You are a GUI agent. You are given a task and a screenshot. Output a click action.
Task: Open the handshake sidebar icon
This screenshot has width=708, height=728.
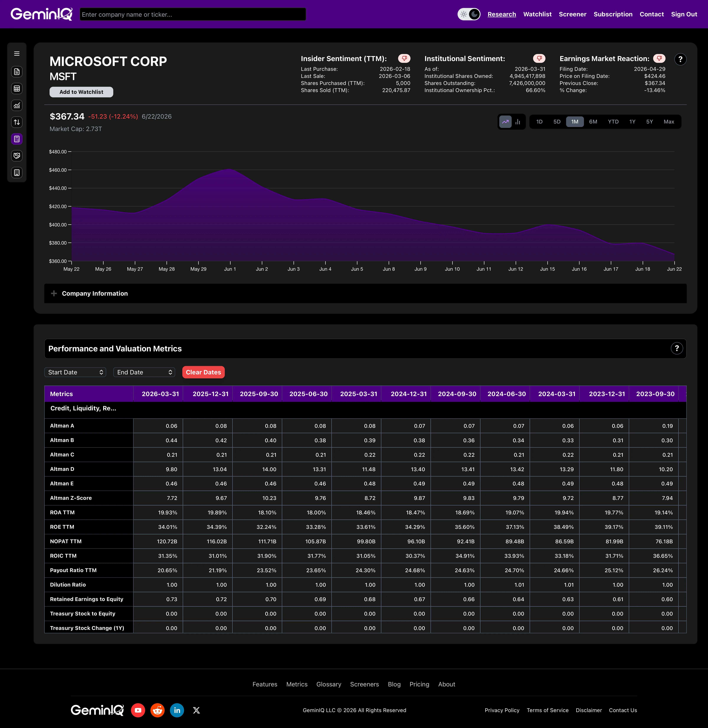(x=17, y=156)
